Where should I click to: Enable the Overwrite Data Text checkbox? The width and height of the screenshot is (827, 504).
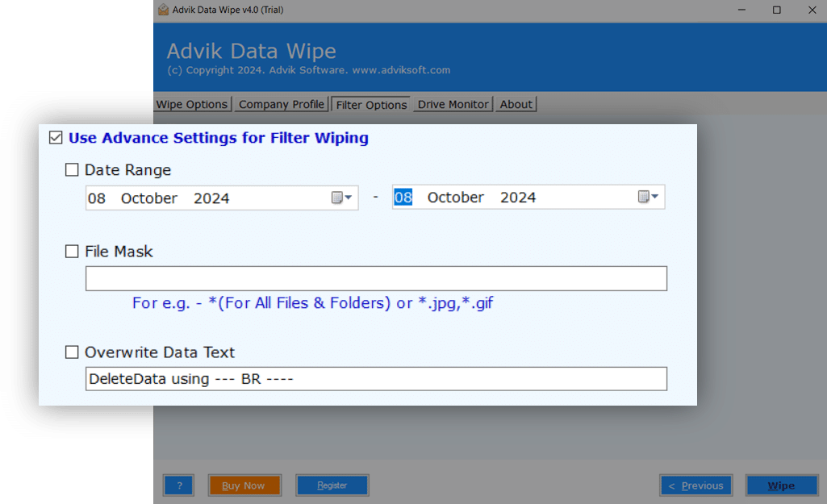[x=72, y=352]
